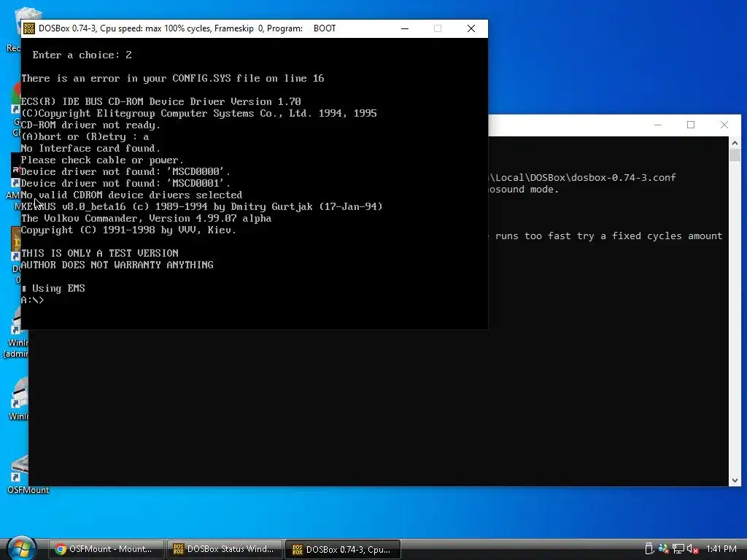This screenshot has height=560, width=747.
Task: Click the safely remove hardware tray icon
Action: [649, 549]
